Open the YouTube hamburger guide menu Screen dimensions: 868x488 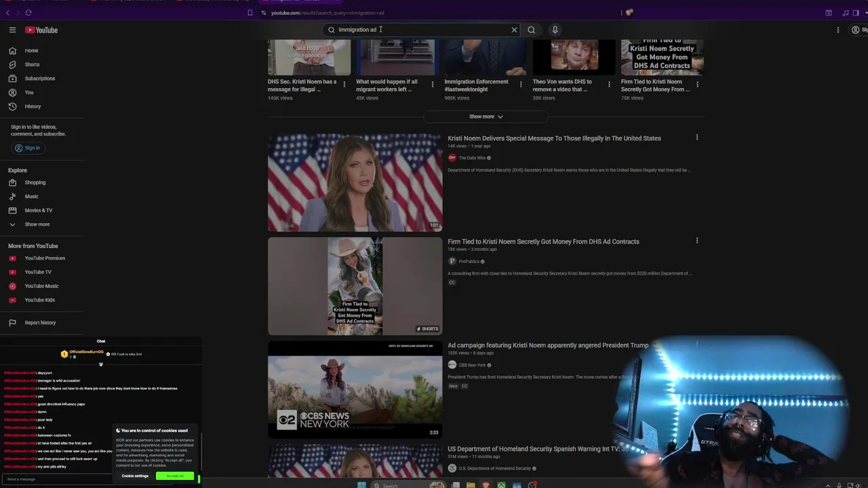click(12, 30)
